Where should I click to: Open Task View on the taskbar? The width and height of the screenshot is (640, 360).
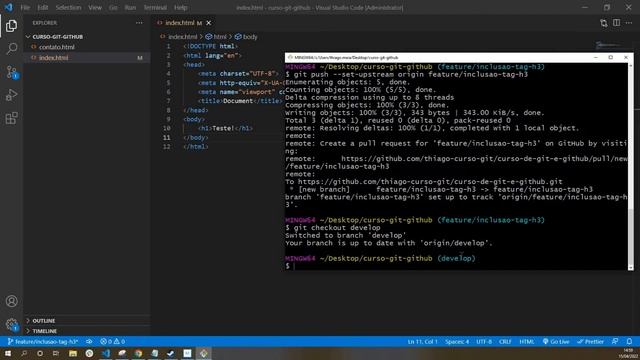[56, 353]
